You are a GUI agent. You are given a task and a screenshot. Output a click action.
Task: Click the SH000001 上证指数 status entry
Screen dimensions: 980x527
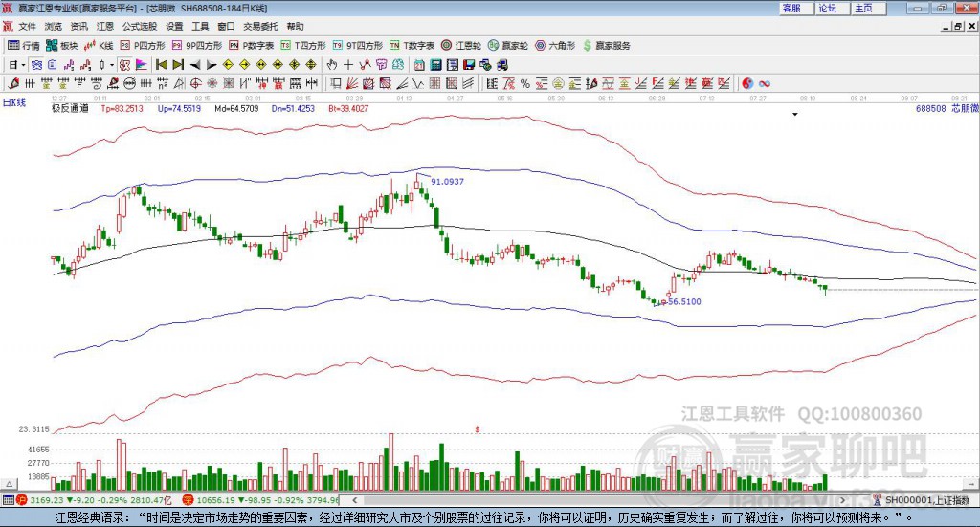[x=926, y=500]
